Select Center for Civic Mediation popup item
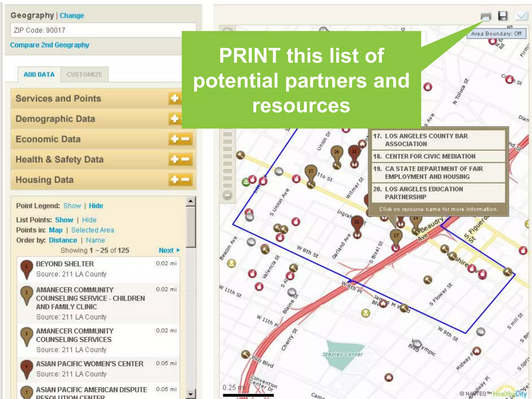 click(x=438, y=156)
